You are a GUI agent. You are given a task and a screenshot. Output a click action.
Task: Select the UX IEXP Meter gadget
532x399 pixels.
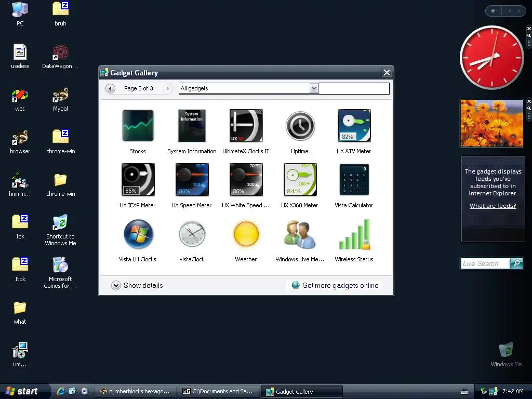[138, 179]
